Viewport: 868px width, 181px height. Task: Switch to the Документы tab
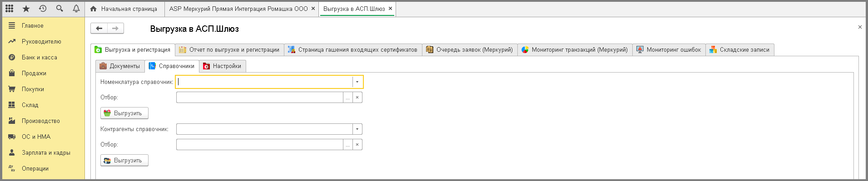(120, 66)
